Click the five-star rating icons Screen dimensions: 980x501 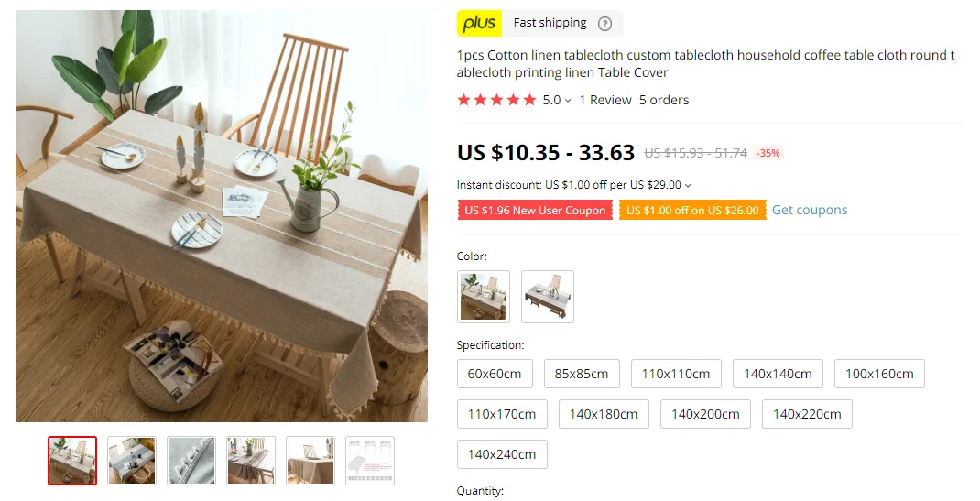point(497,100)
